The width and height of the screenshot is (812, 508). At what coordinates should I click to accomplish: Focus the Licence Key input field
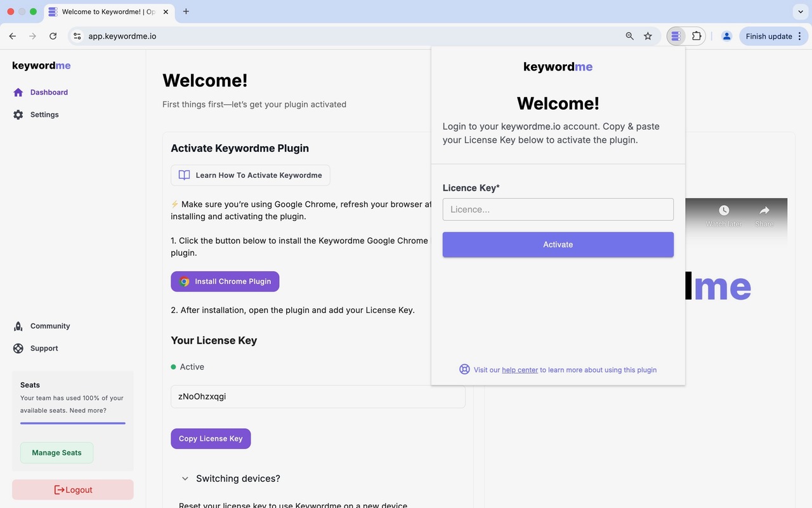coord(558,210)
